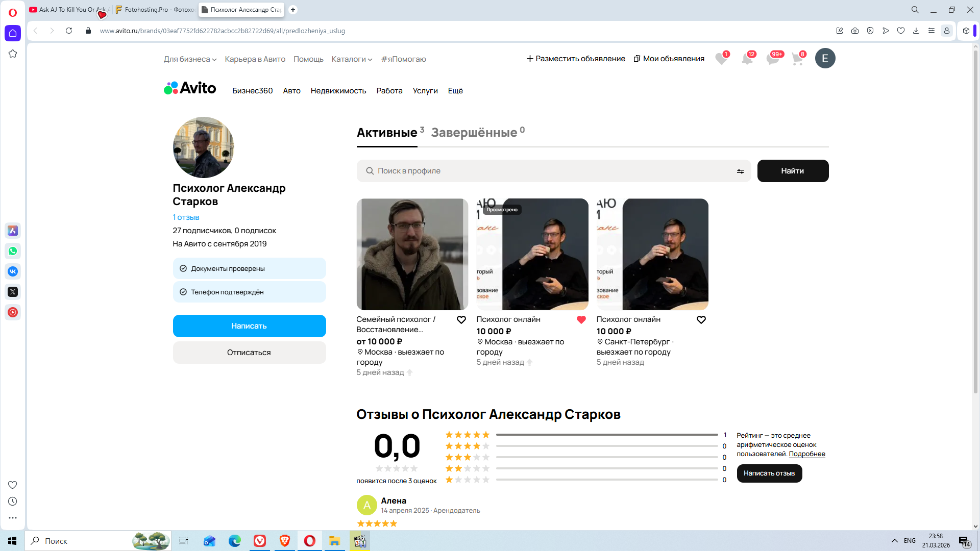
Task: Click the Opera snapshot camera icon
Action: pyautogui.click(x=855, y=31)
